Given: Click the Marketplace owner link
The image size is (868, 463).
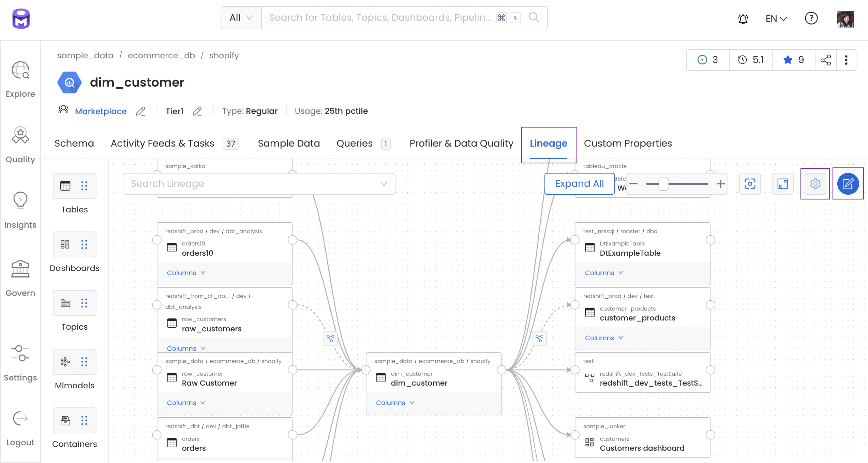Looking at the screenshot, I should click(101, 111).
